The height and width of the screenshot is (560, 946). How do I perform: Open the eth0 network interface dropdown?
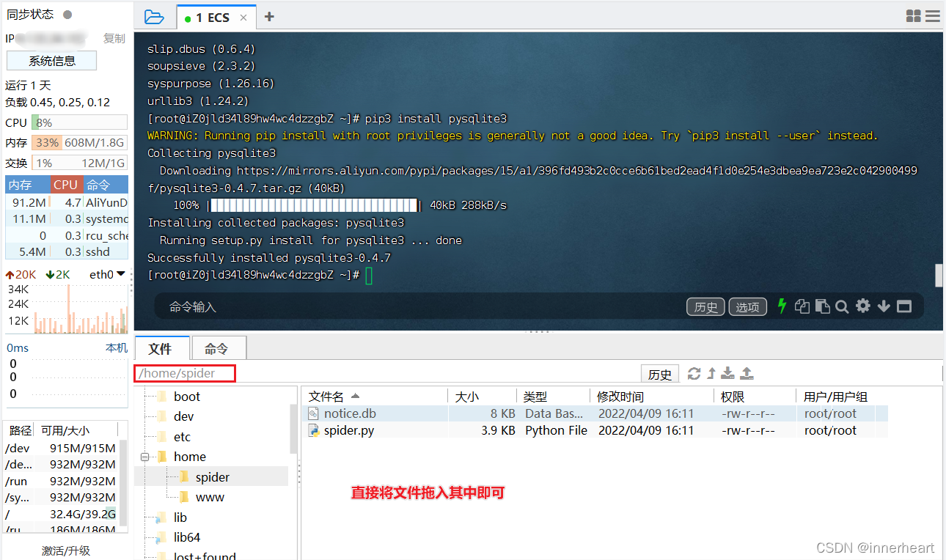107,275
